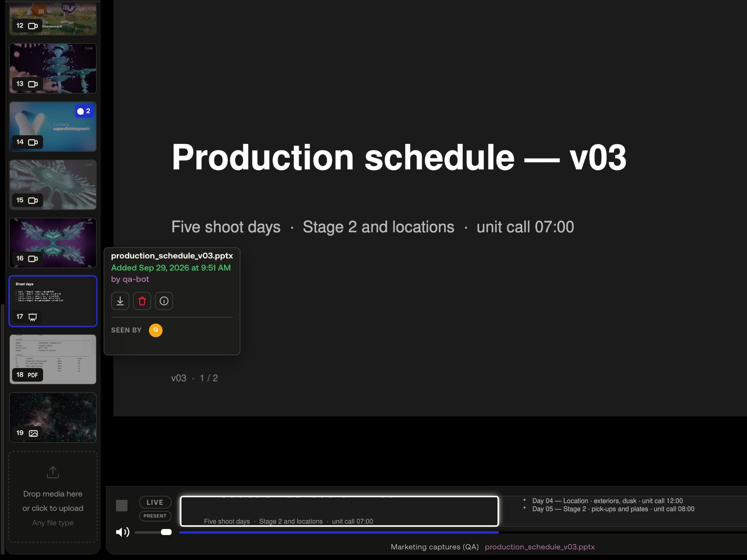The height and width of the screenshot is (560, 747).
Task: Click popup filename production_schedule_v03.pptx
Action: [172, 256]
